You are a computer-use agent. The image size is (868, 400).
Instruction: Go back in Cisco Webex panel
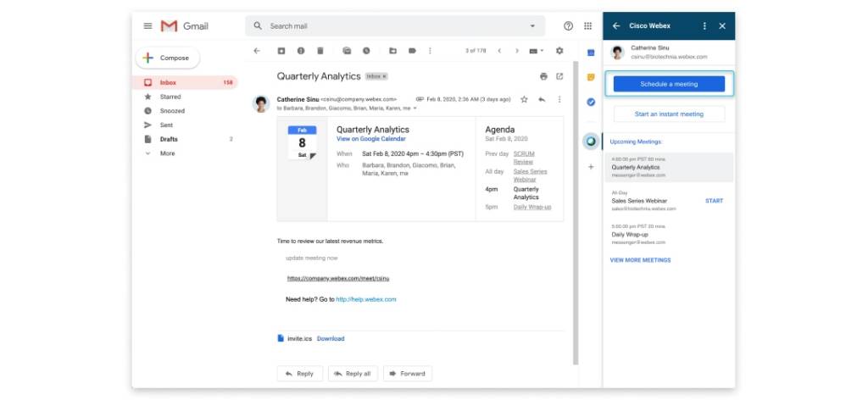pyautogui.click(x=616, y=26)
